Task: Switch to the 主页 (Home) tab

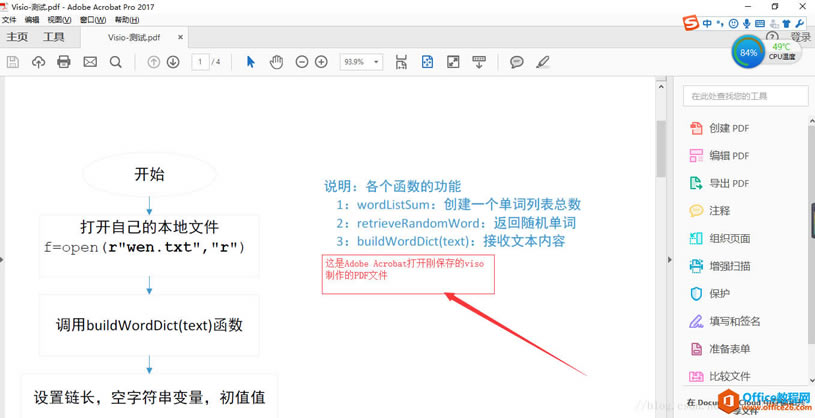Action: click(17, 37)
